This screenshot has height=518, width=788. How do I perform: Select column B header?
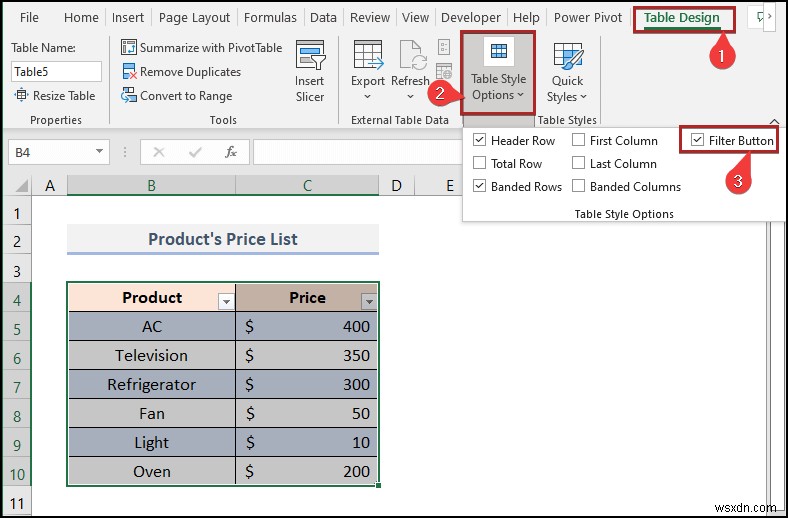(151, 186)
